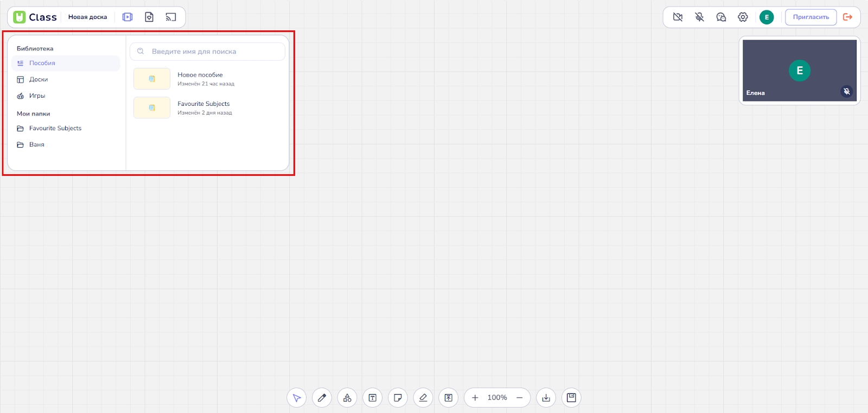868x413 pixels.
Task: Open the chat panel
Action: (721, 17)
